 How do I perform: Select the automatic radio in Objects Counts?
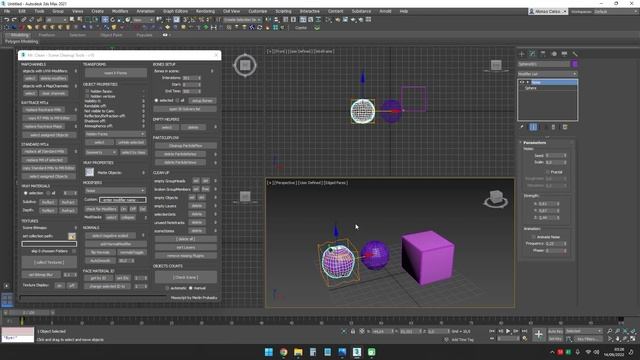point(167,288)
